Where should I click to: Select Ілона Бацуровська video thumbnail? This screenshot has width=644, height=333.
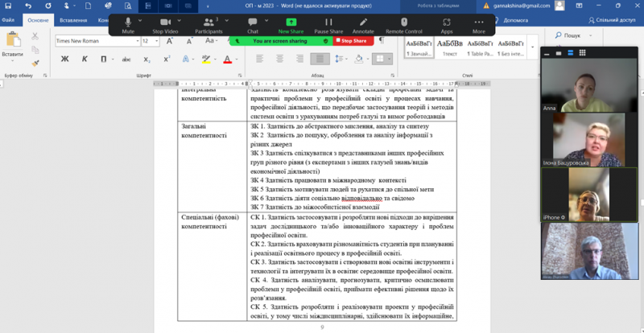click(x=589, y=140)
